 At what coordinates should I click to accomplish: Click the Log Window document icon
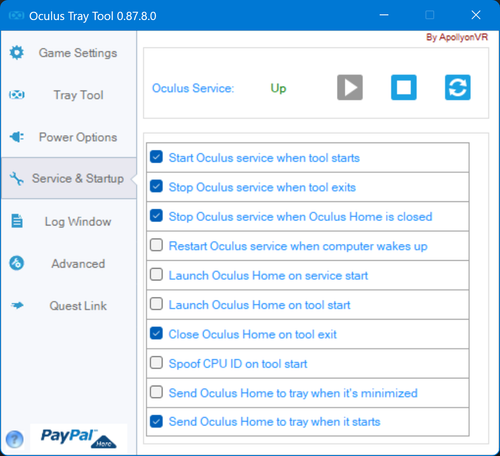point(17,221)
